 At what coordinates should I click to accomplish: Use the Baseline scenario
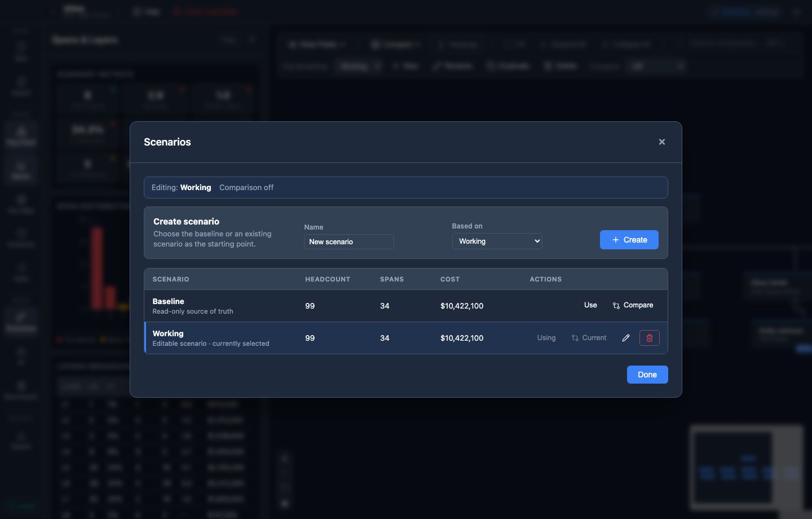pyautogui.click(x=590, y=305)
